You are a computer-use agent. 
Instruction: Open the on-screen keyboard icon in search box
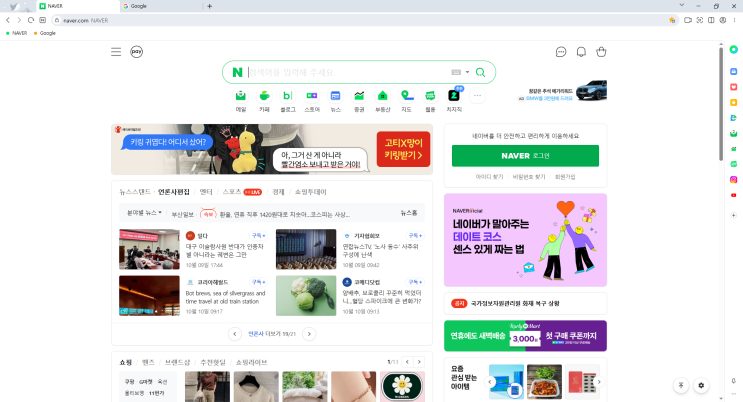[x=456, y=73]
